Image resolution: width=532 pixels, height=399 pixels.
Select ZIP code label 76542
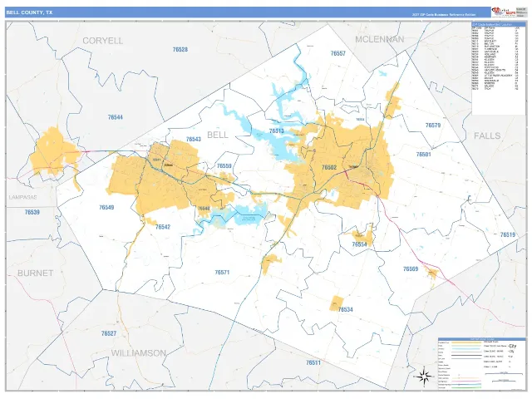tap(163, 227)
